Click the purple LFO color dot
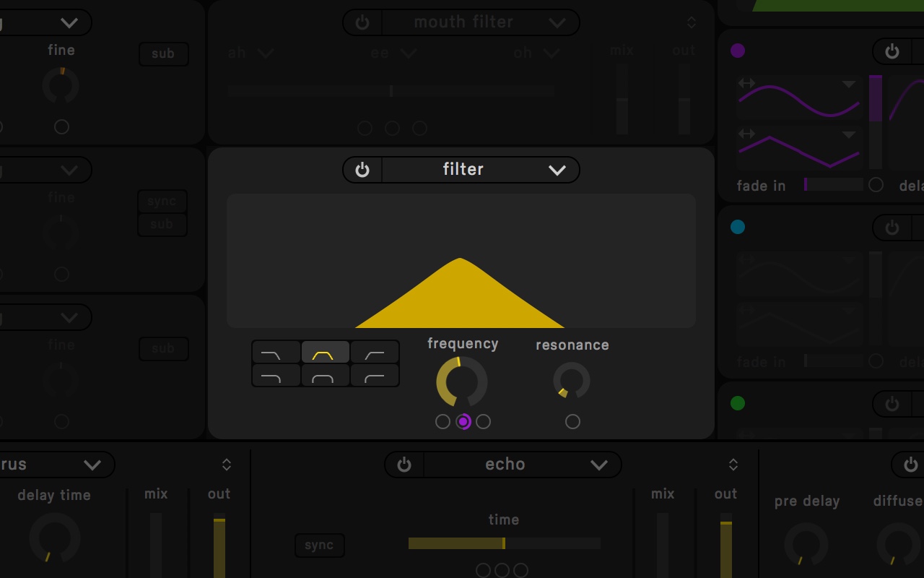This screenshot has height=578, width=924. coord(738,51)
